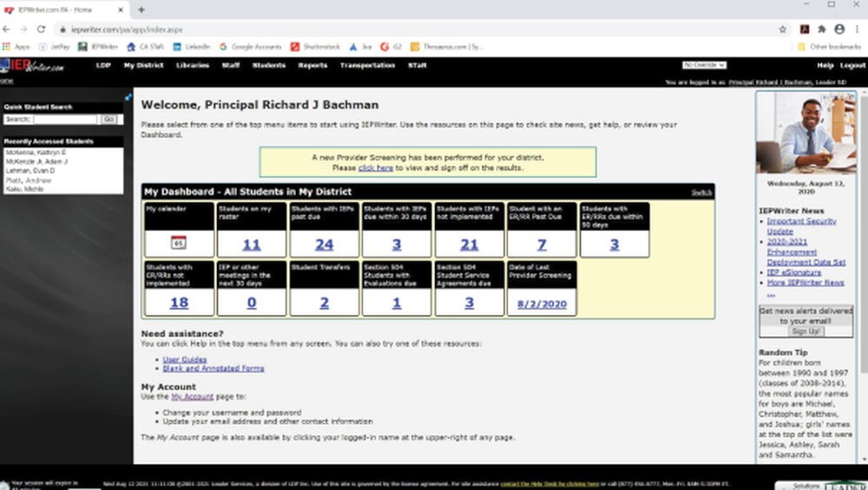Open the Chrome three-dot menu
Screen dimensions: 868x490
click(x=857, y=29)
